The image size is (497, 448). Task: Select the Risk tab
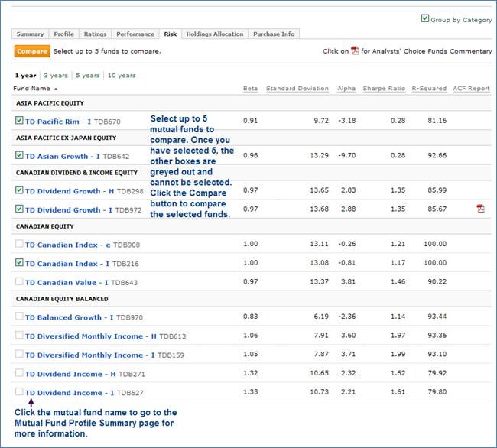point(171,34)
